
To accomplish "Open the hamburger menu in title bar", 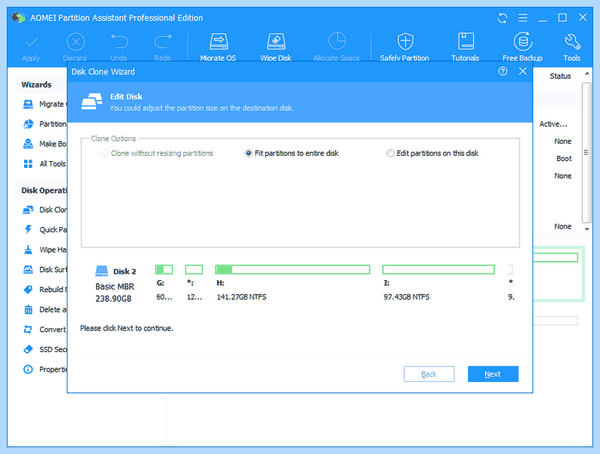I will (523, 18).
